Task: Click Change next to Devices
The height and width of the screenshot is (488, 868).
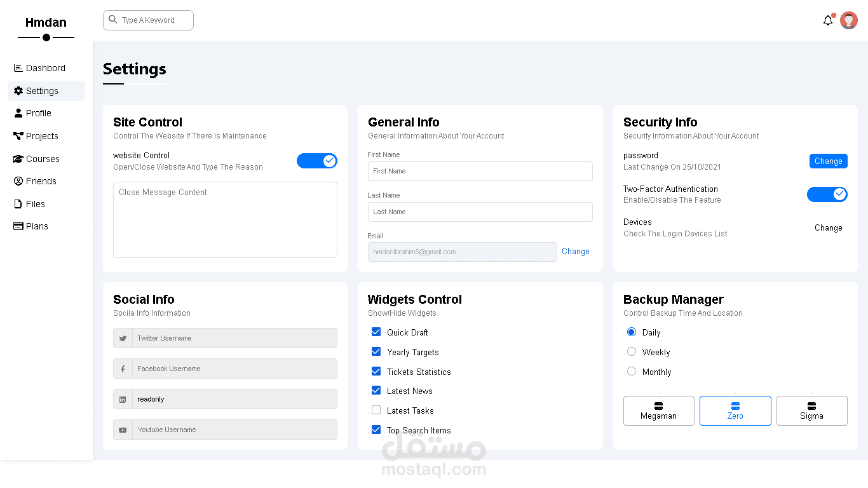Action: click(829, 227)
